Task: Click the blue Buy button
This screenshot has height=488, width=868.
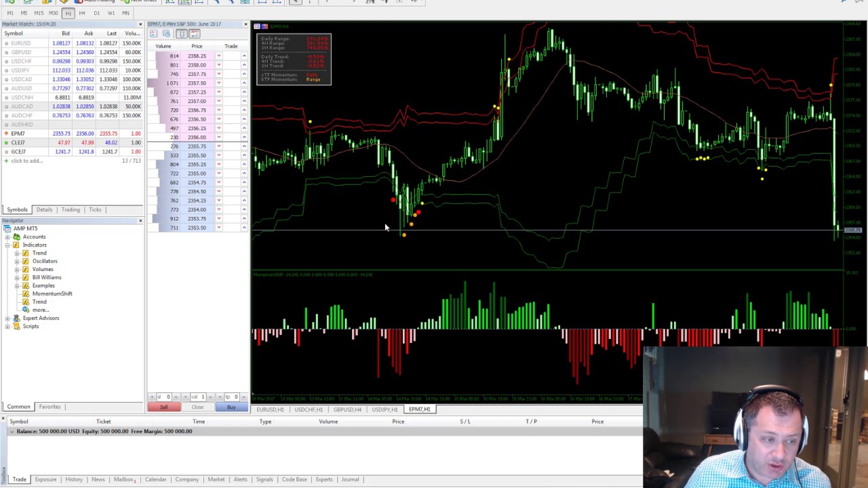Action: [232, 407]
